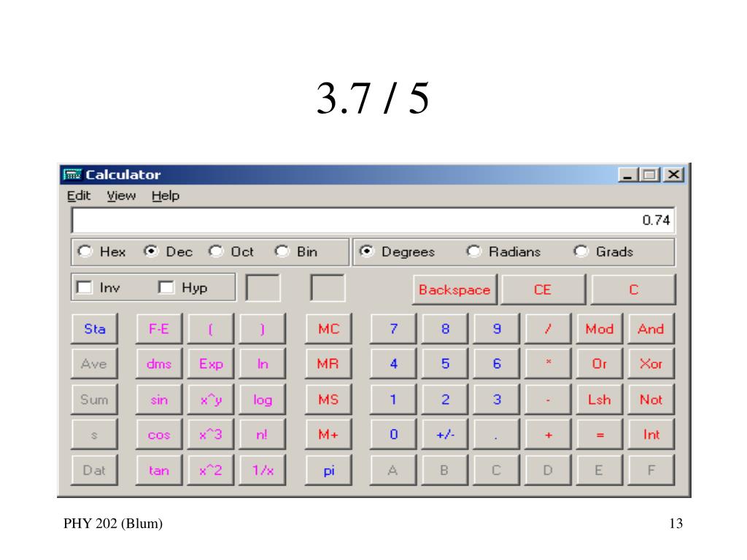Click the sin function button
The height and width of the screenshot is (560, 747).
[x=158, y=399]
